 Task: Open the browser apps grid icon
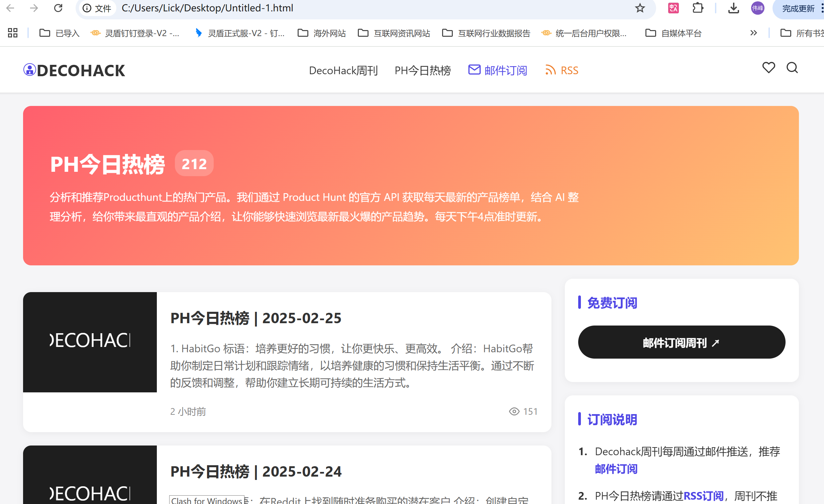(x=13, y=33)
